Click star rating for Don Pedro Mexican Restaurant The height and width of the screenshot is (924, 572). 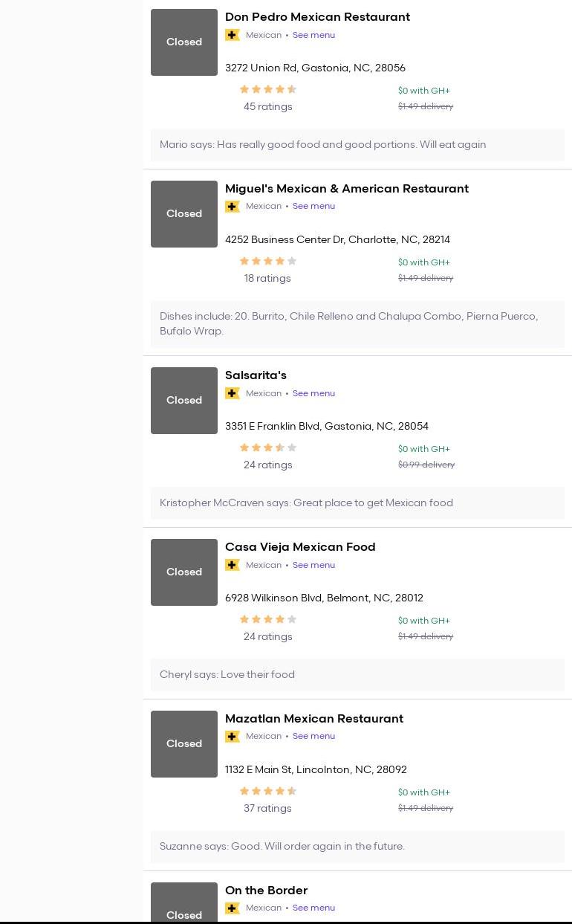coord(267,90)
